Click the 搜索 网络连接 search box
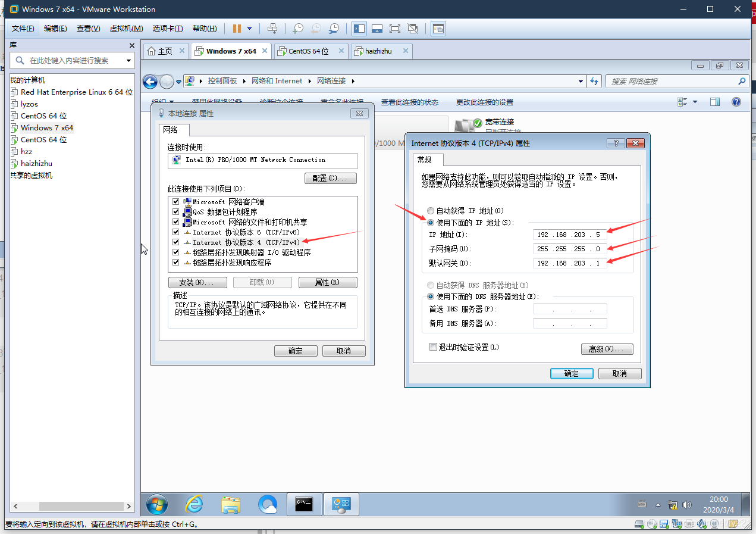This screenshot has width=756, height=534. tap(676, 81)
